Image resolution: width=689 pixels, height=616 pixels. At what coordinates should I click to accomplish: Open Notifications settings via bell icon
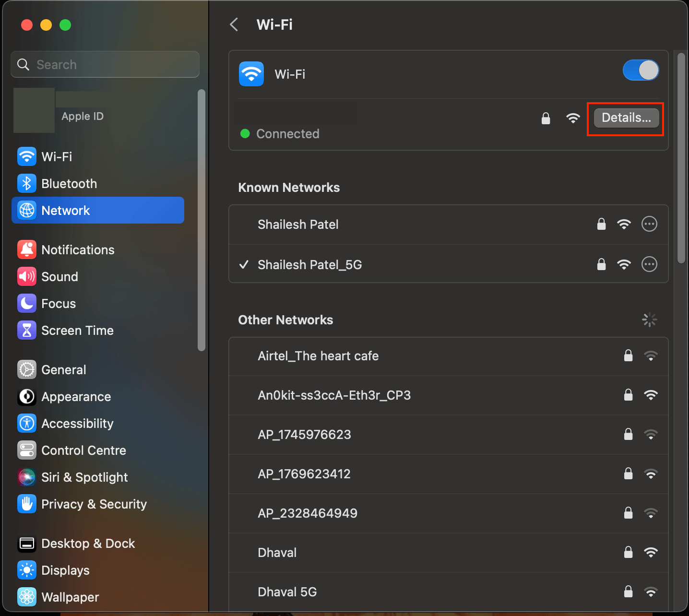click(x=27, y=249)
